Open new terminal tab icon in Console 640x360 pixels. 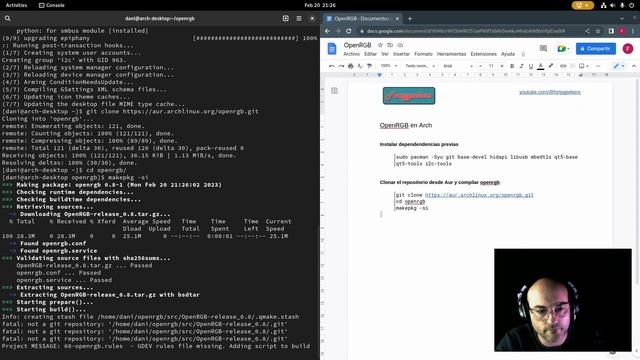point(286,18)
